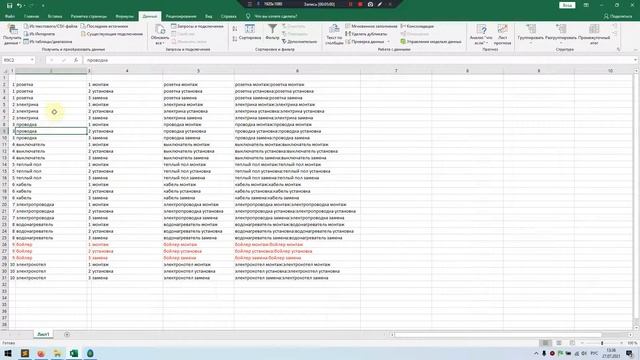Select all cells via the corner button
This screenshot has height=360, width=640.
[x=6, y=71]
